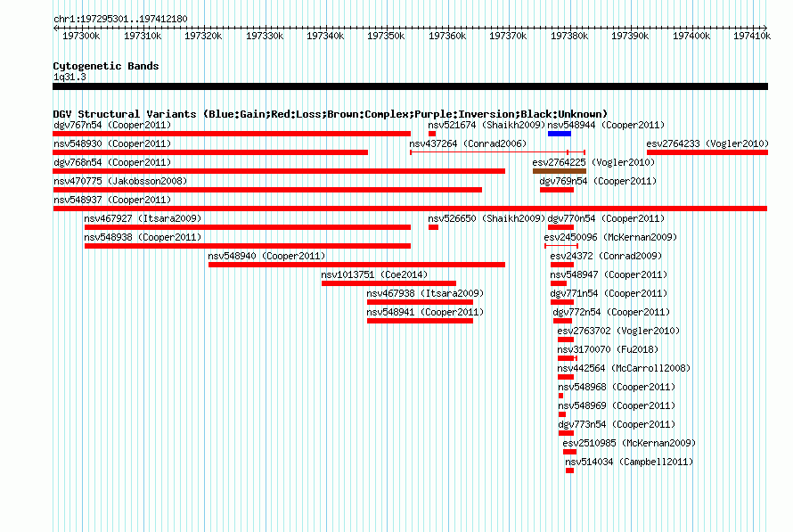Viewport: 793px width, 532px height.
Task: Select dgv771n54 (Cooper2011) label
Action: (609, 293)
